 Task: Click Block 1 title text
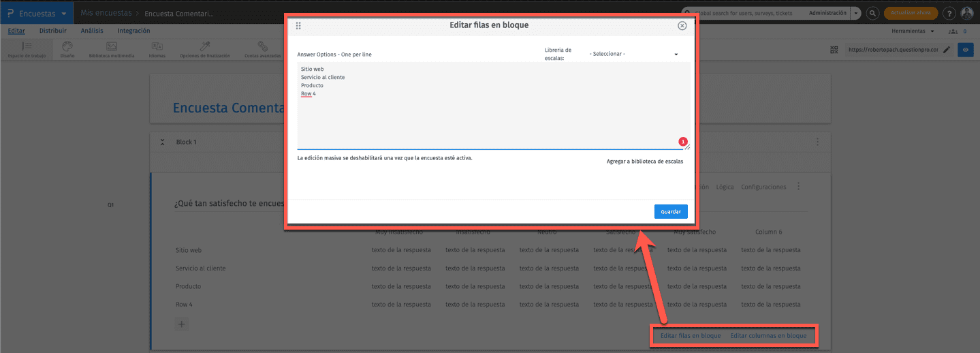(x=186, y=142)
